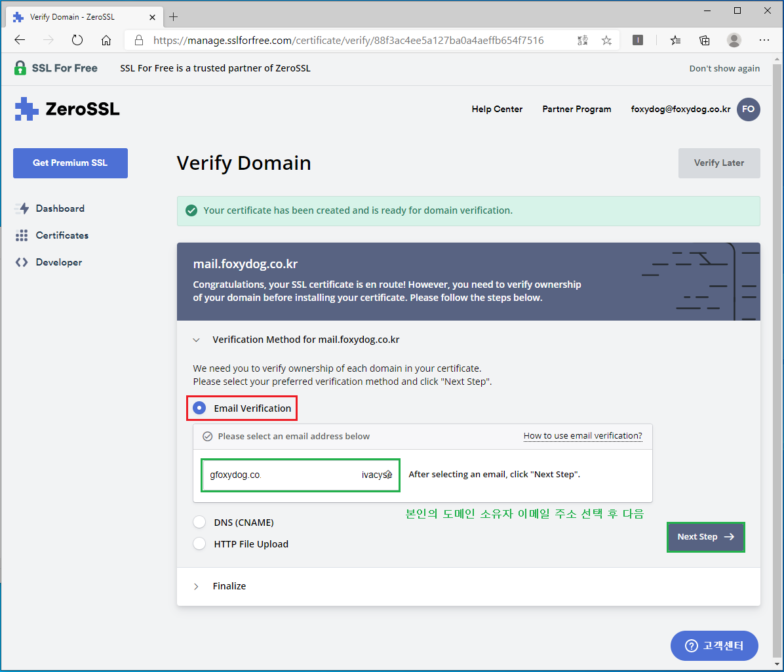This screenshot has width=784, height=672.
Task: Expand the Finalize section
Action: tap(196, 587)
